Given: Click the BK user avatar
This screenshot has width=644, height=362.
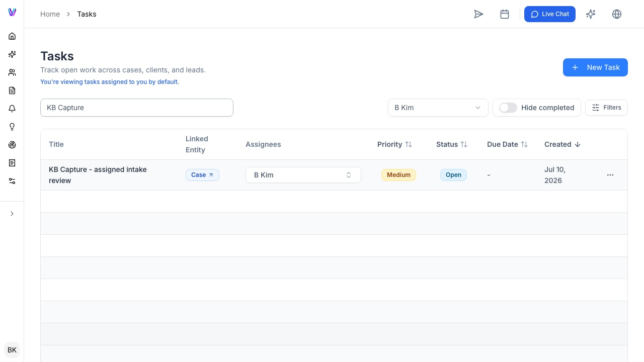Looking at the screenshot, I should coord(12,350).
